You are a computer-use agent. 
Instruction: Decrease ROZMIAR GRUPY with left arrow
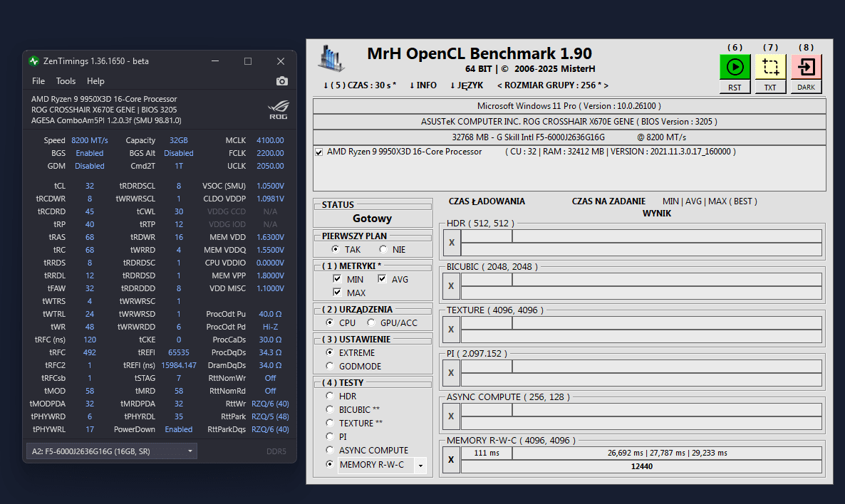click(x=499, y=85)
